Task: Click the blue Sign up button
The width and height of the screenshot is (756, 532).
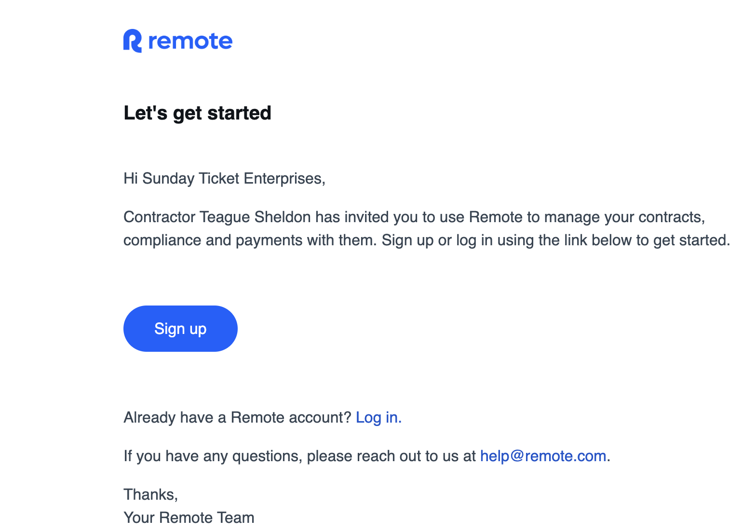Action: 180,329
